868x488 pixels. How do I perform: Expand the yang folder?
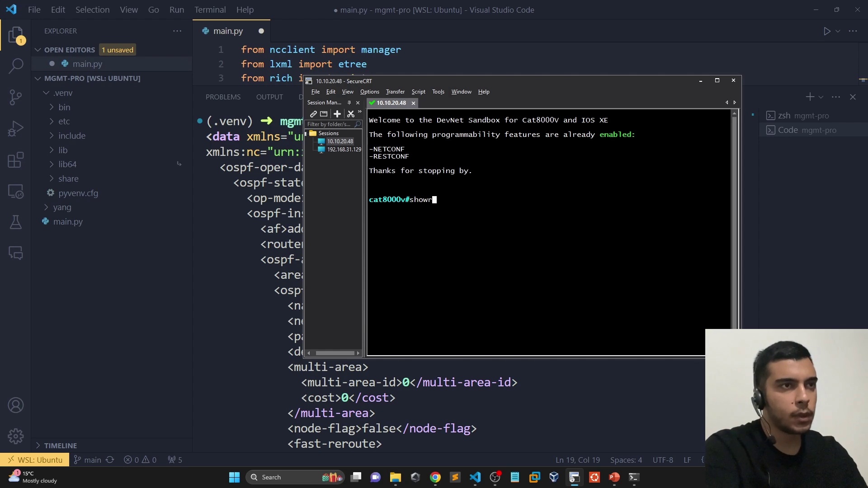[x=61, y=207]
